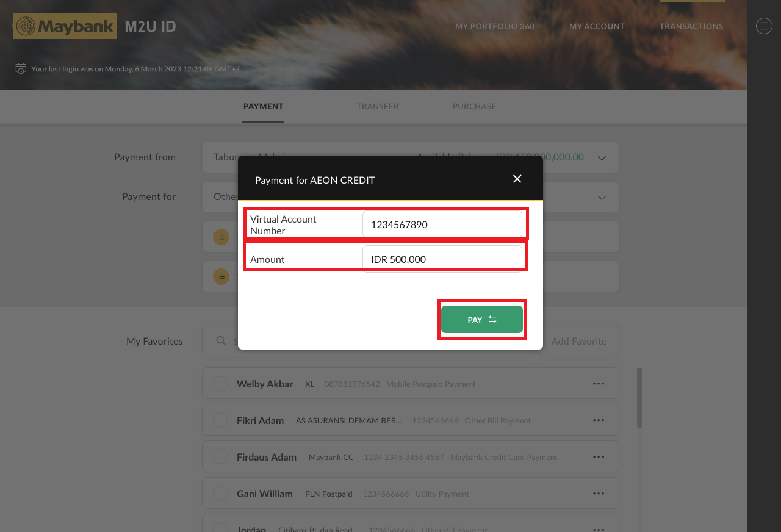Screen dimensions: 781x532
Task: Select the Welby Akbar favorite radio button
Action: click(220, 384)
